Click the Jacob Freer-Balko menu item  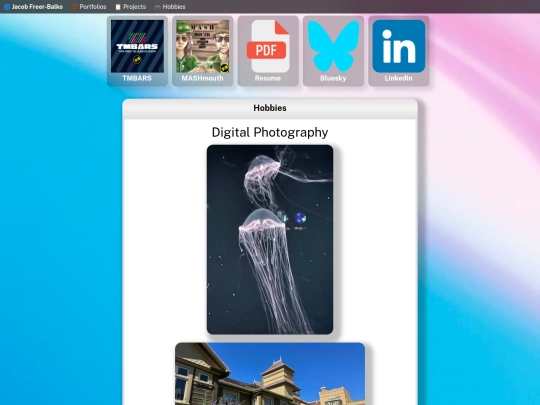(33, 7)
